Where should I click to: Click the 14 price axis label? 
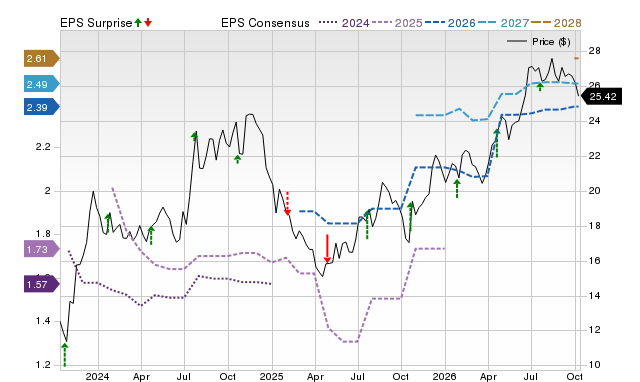click(x=594, y=295)
